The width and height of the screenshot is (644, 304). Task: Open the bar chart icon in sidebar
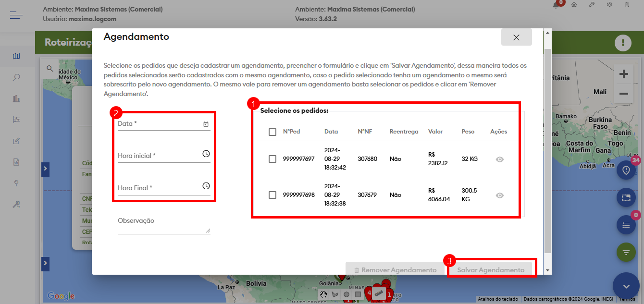[17, 98]
